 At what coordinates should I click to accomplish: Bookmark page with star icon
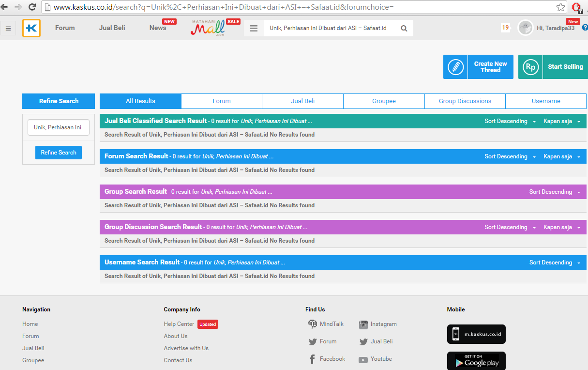[560, 7]
